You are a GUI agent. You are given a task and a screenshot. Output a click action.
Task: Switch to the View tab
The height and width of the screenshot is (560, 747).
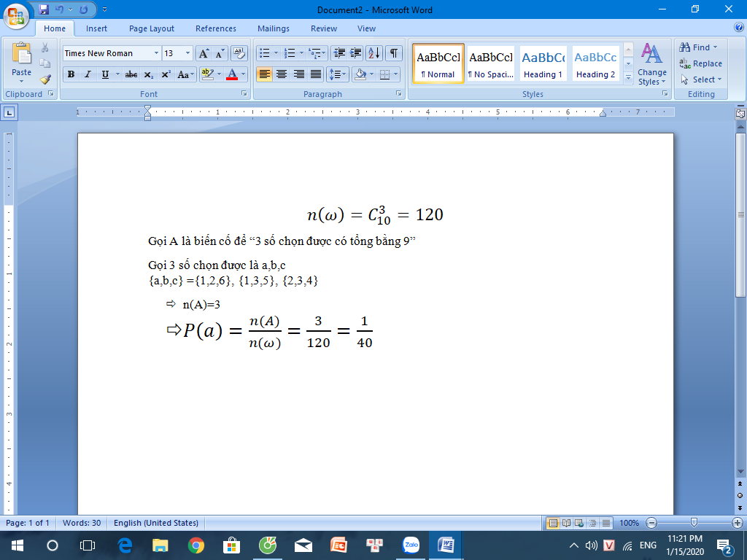366,28
